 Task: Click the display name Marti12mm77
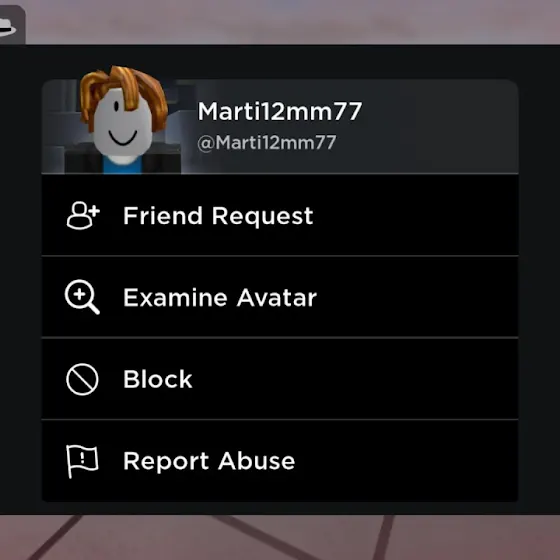coord(280,111)
